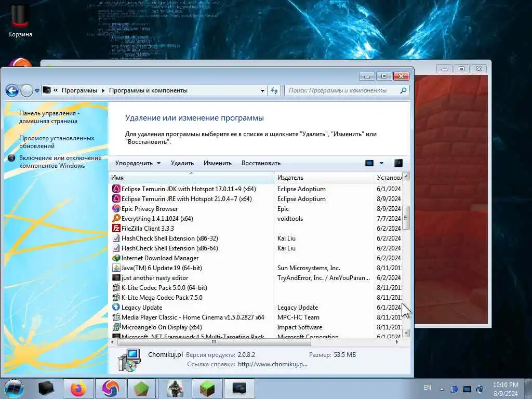
Task: Go back using the Back arrow button
Action: click(12, 90)
